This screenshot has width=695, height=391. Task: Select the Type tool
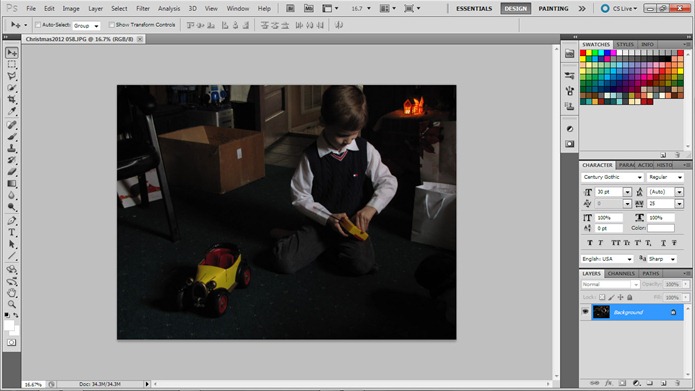[12, 232]
